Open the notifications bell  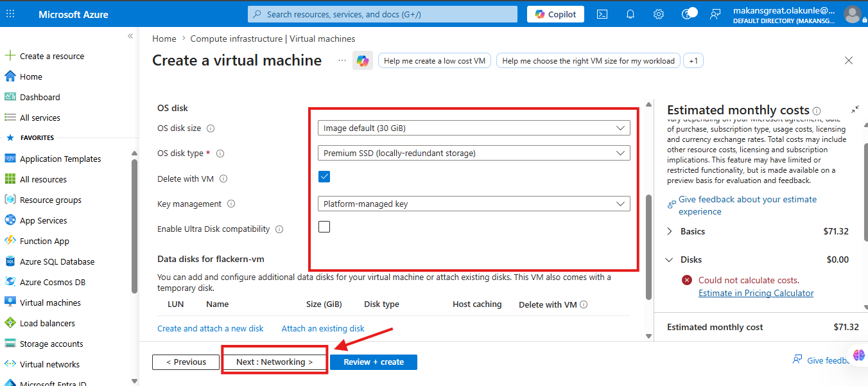click(x=630, y=14)
